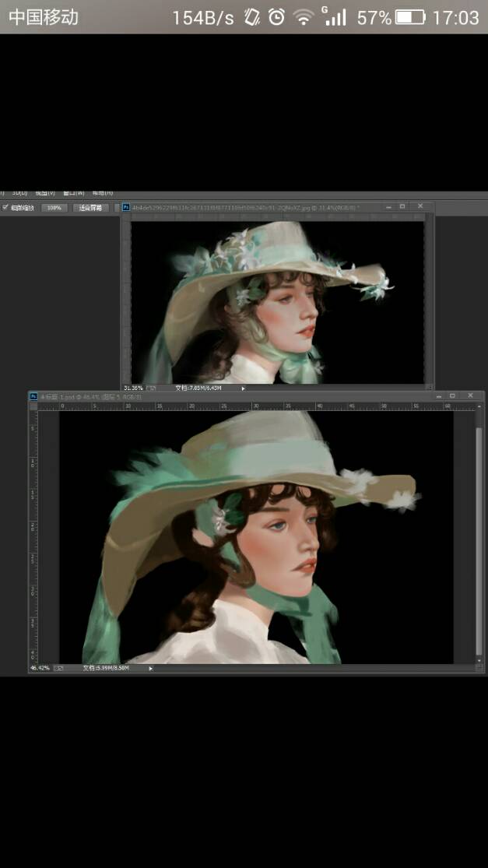Click ruler origin corner in psd window
Viewport: 488px width, 868px height.
coord(33,406)
